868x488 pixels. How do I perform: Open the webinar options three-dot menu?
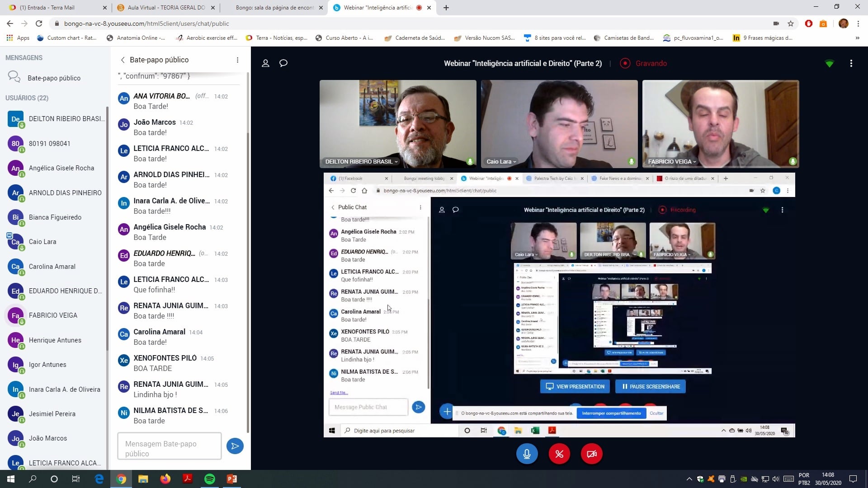[x=852, y=63]
